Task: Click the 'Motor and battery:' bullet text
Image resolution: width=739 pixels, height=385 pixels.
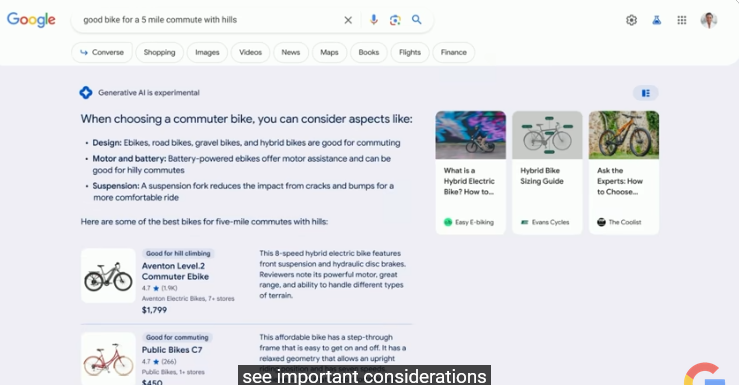Action: tap(241, 164)
